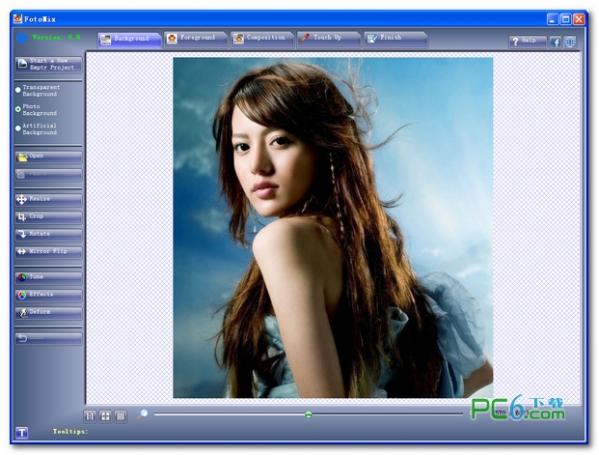Click the round icon right of Facebook
Viewport: 599px width, 455px height.
tap(570, 42)
